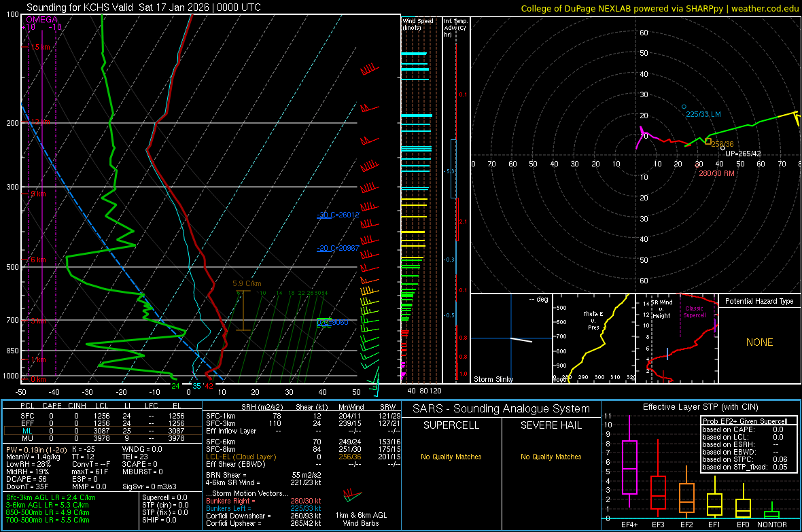The image size is (802, 532).
Task: Click the 'Classic Supercell' label
Action: (x=695, y=312)
